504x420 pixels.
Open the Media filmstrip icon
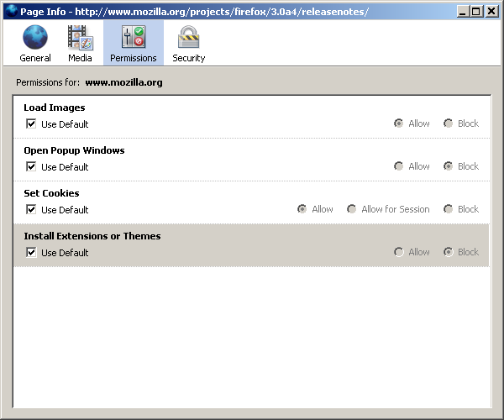[80, 38]
